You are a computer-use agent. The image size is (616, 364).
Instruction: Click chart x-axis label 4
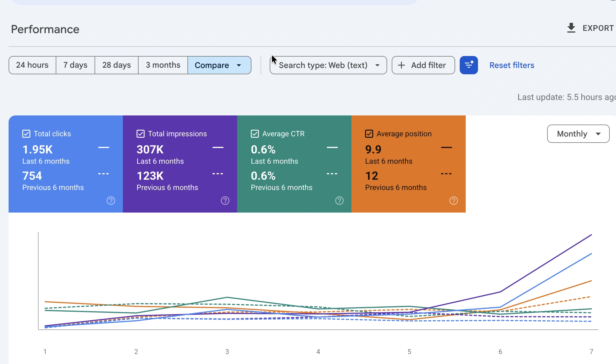pyautogui.click(x=318, y=352)
